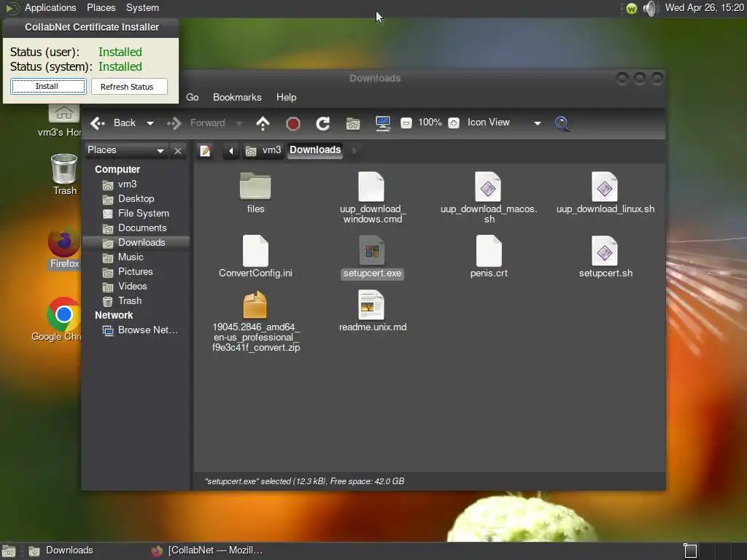This screenshot has height=560, width=747.
Task: Click the Back arrow in the toolbar
Action: (x=98, y=123)
